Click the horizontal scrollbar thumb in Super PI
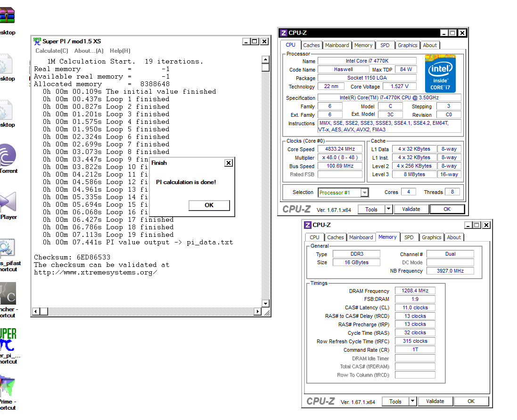The width and height of the screenshot is (517, 420). (x=44, y=311)
